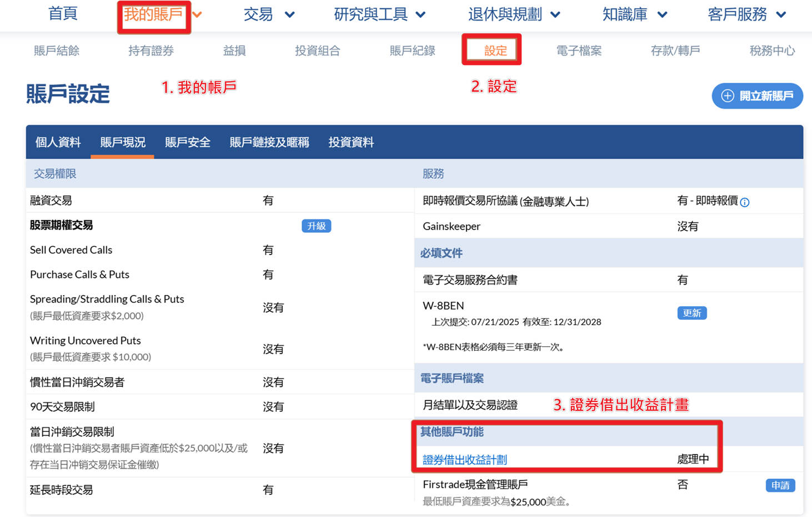Viewport: 812px width, 517px height.
Task: Click the 開立新賬戶 plus button
Action: (757, 96)
